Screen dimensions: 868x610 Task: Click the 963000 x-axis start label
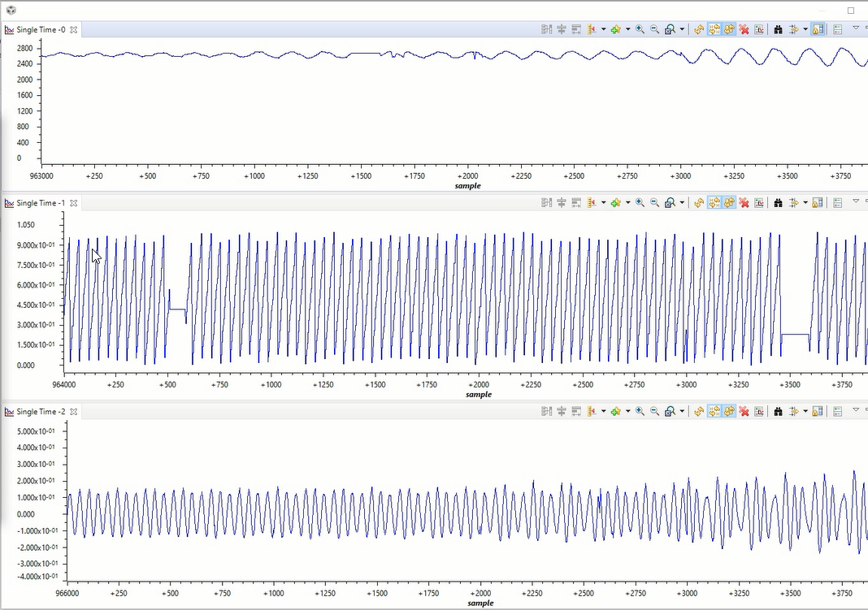[x=41, y=176]
